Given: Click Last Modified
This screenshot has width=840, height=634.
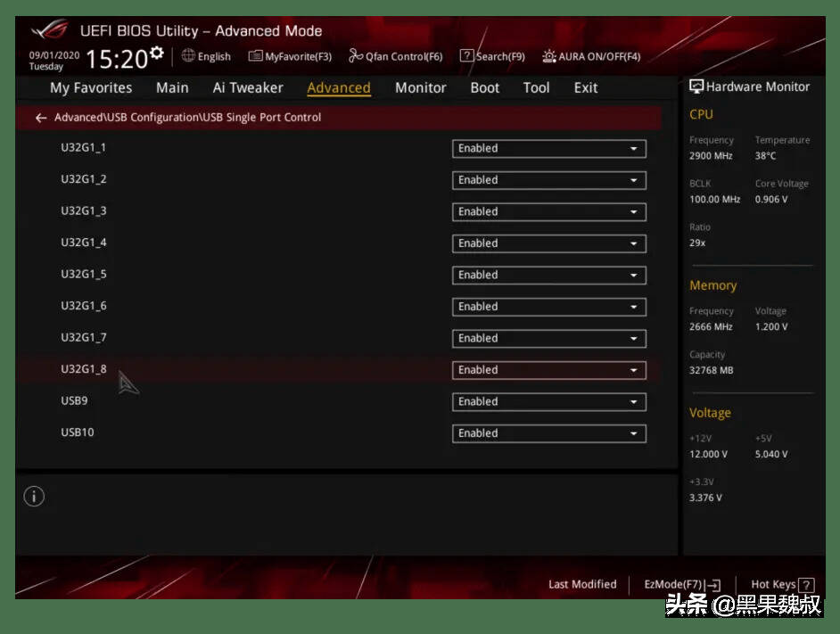Looking at the screenshot, I should [x=582, y=584].
